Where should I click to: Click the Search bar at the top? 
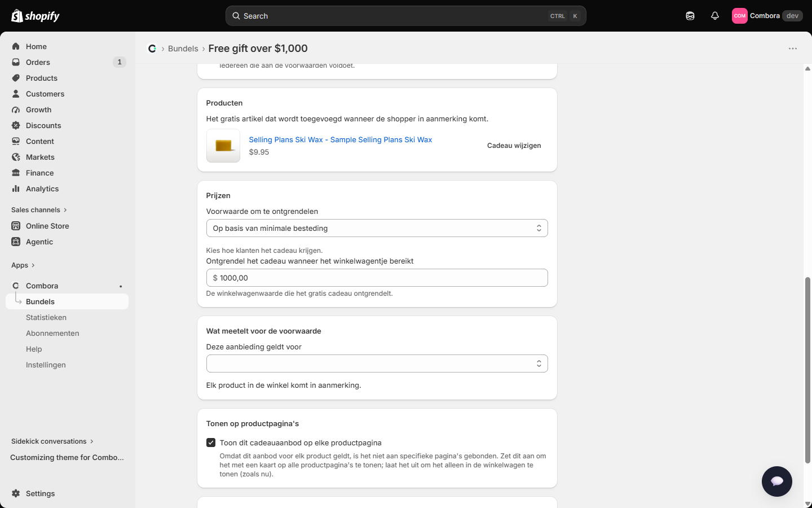[406, 16]
